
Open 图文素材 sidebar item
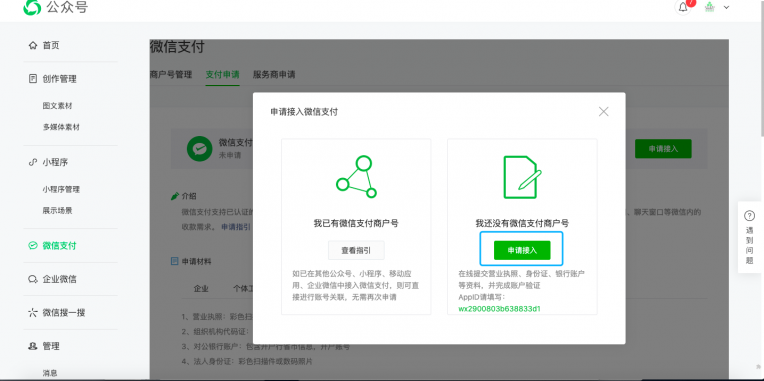(x=57, y=106)
